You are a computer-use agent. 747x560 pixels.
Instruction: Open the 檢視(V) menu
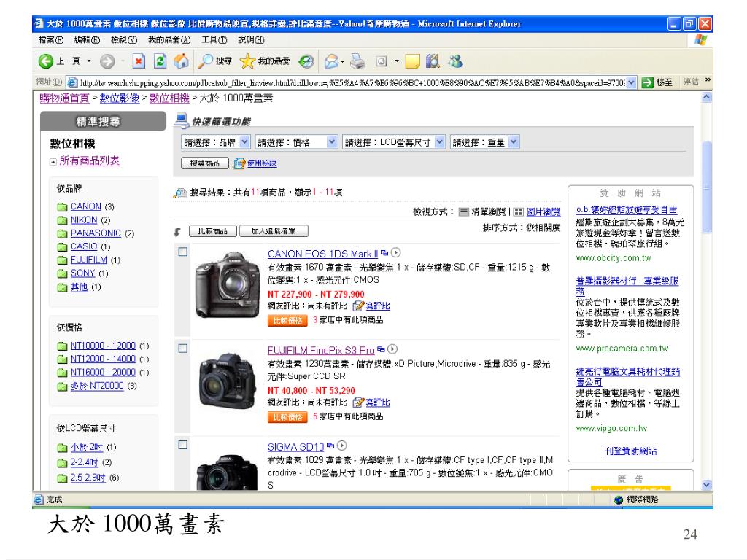point(124,39)
